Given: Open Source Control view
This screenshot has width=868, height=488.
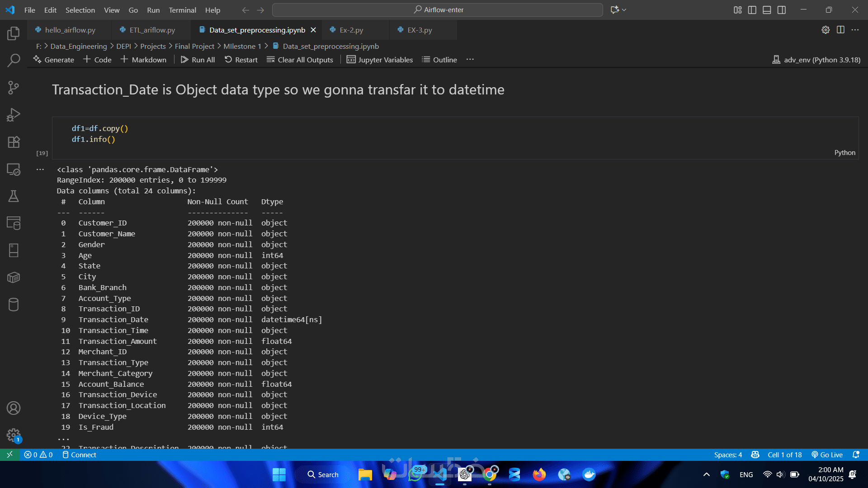Looking at the screenshot, I should click(x=14, y=87).
